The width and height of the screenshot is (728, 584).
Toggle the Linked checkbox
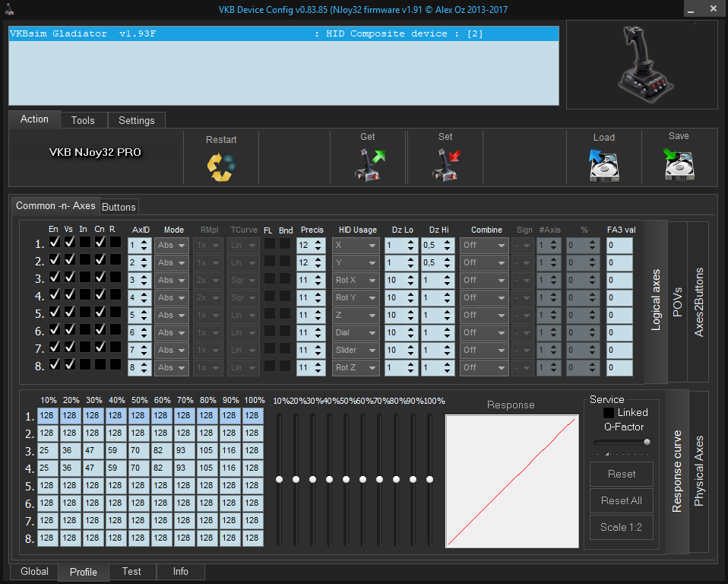coord(609,413)
